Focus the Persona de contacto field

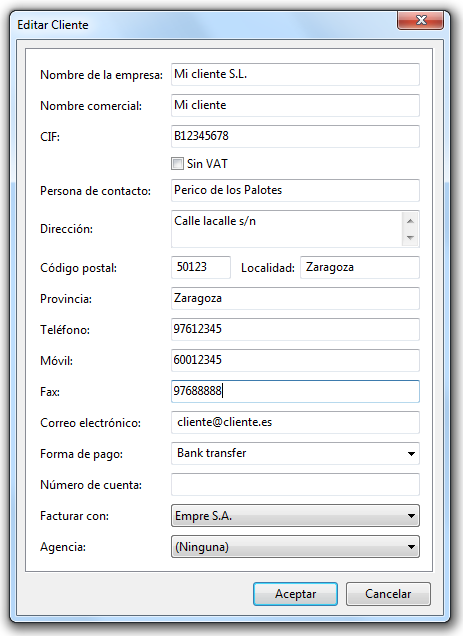[295, 190]
